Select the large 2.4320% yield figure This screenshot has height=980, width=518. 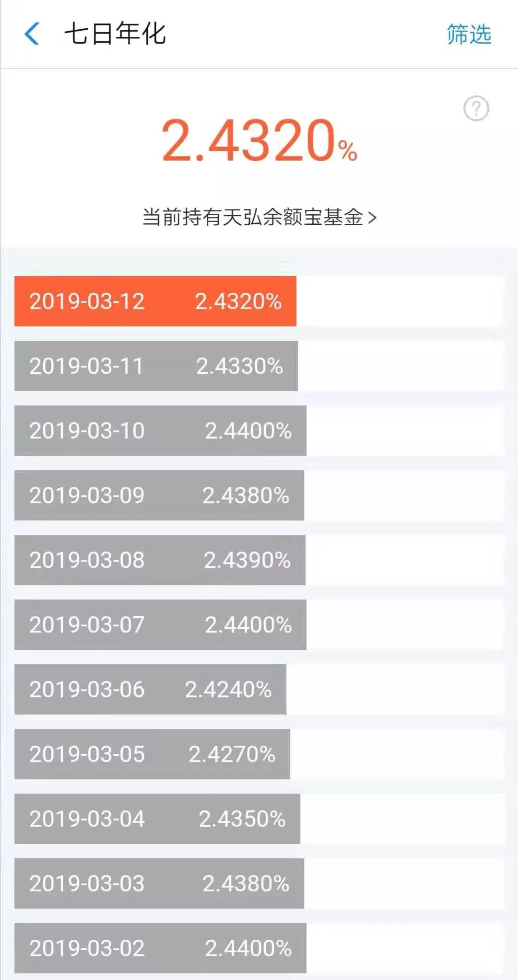[x=259, y=140]
